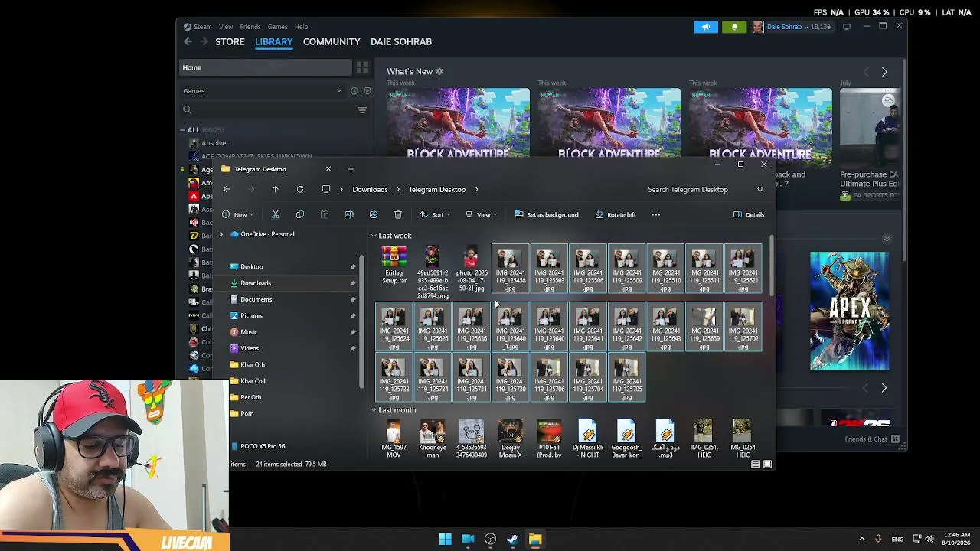Open Steam notifications bell
980x551 pixels.
coord(734,27)
